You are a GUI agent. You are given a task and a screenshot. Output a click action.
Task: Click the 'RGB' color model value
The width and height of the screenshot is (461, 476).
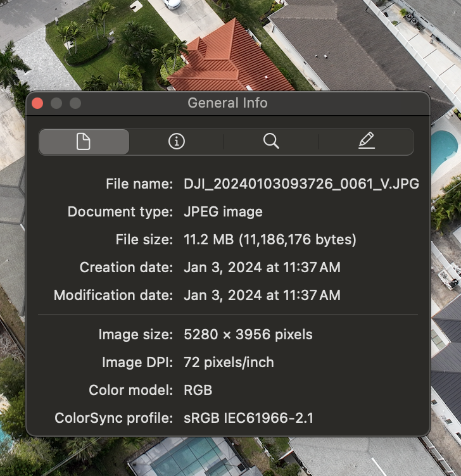point(198,390)
